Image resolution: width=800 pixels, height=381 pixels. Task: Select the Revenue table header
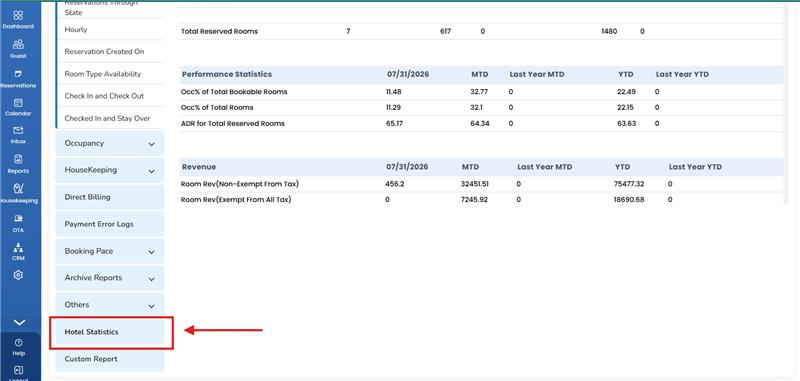tap(199, 167)
